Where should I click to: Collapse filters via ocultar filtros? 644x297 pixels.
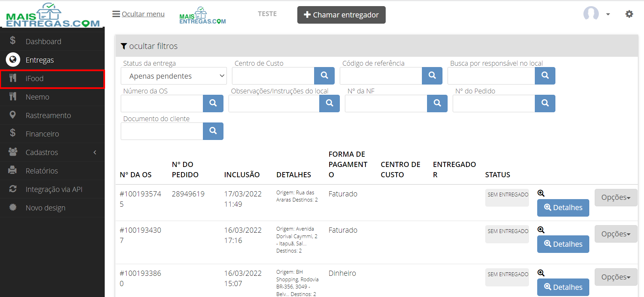pyautogui.click(x=149, y=46)
